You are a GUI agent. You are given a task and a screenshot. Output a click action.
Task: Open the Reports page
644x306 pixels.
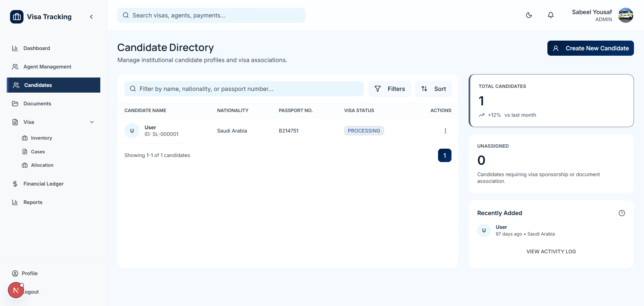tap(54, 202)
